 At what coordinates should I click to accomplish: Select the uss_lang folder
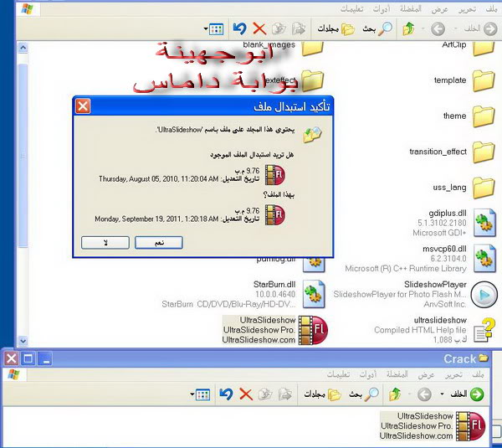point(484,188)
